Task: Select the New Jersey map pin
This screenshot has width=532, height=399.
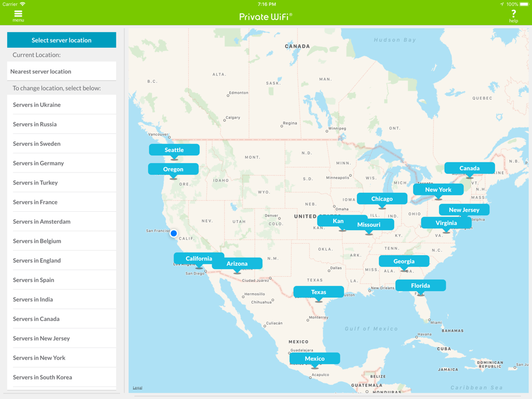Action: tap(464, 210)
